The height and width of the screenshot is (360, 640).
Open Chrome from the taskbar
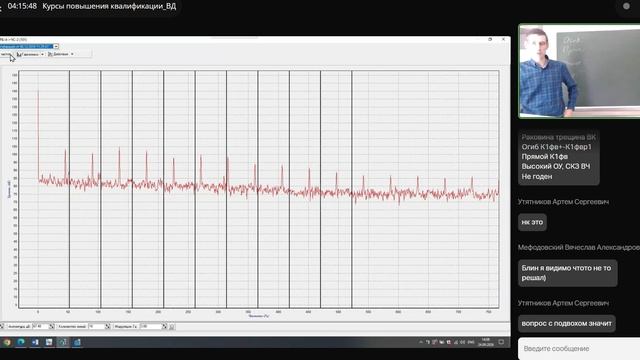pos(7,342)
